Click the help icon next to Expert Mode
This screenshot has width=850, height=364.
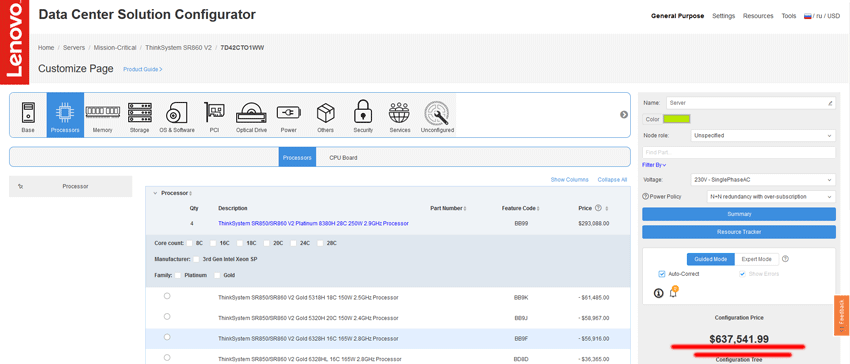pyautogui.click(x=785, y=259)
